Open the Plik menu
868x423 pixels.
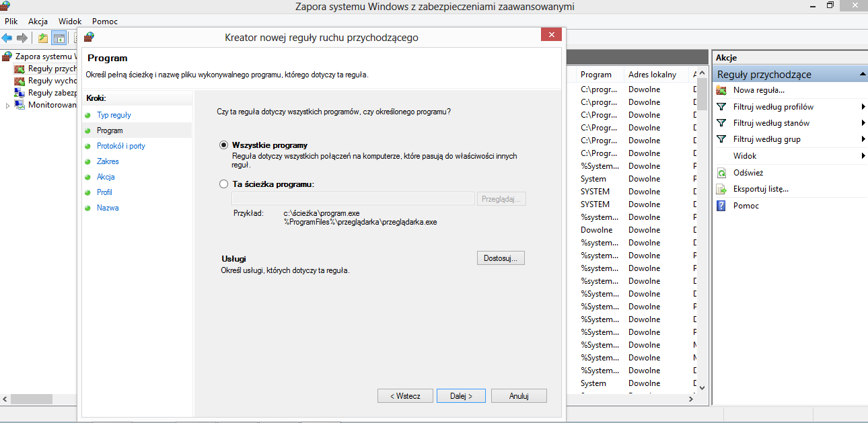click(x=11, y=22)
